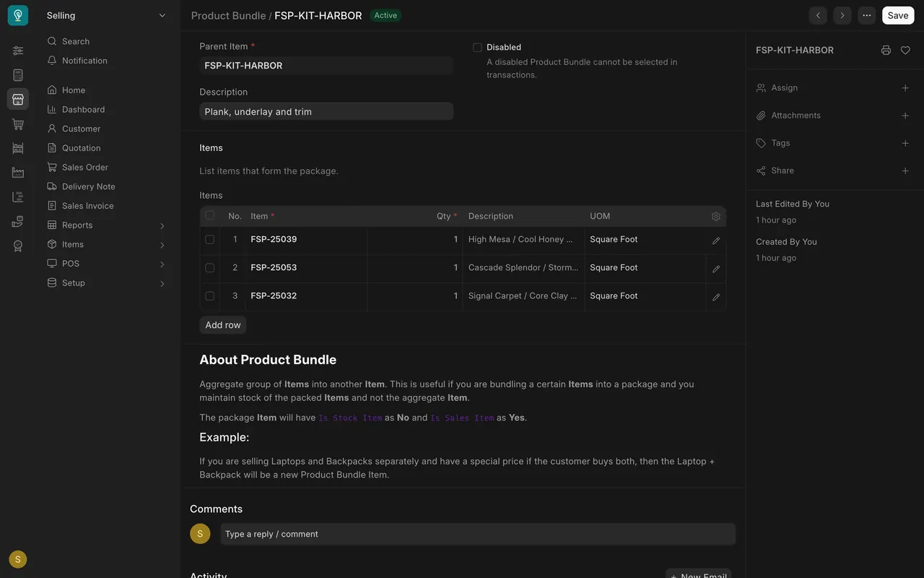Add an assignee with the Assign plus icon
Screen dimensions: 924x578
[x=905, y=88]
